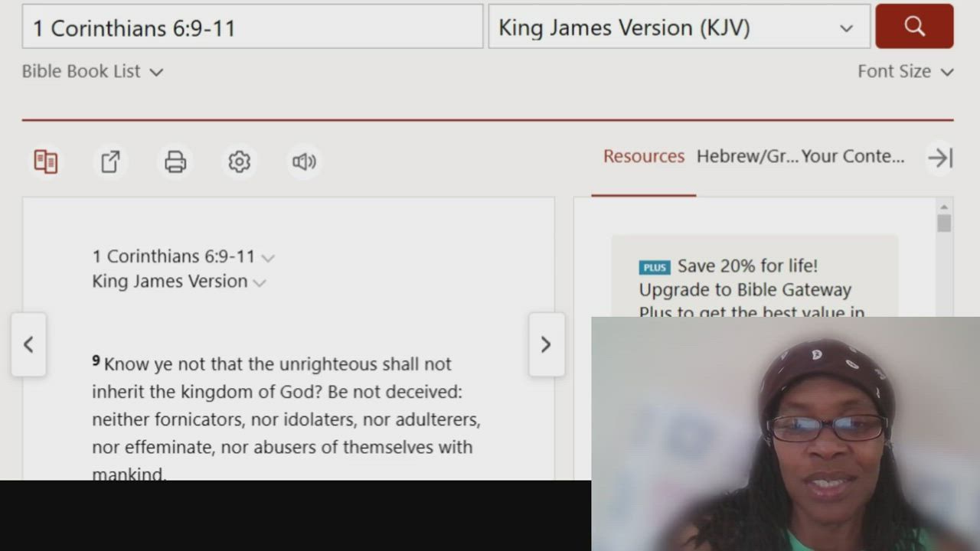
Task: Switch to the Hebrew/Greek tab
Action: 747,156
